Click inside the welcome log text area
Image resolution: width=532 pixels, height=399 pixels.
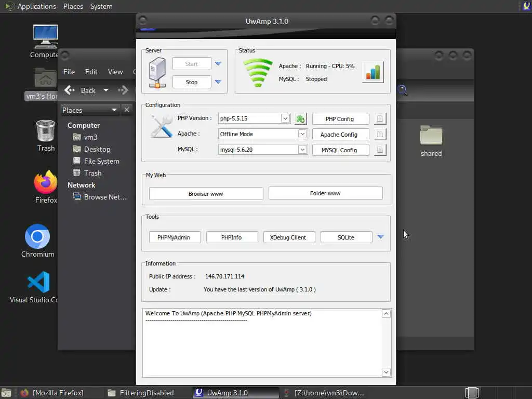tap(262, 343)
